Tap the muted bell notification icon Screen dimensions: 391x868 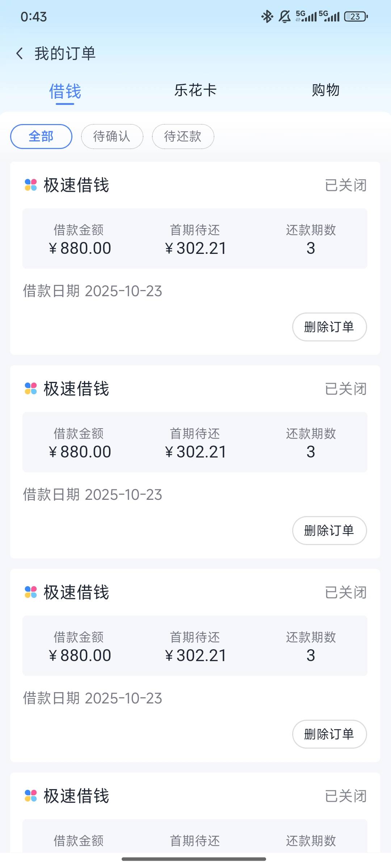285,17
